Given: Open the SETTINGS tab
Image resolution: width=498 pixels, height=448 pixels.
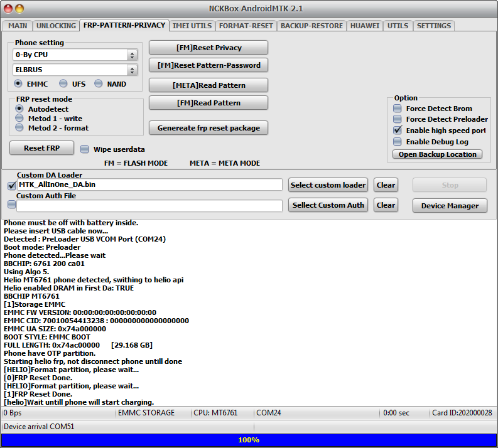Looking at the screenshot, I should coord(433,26).
